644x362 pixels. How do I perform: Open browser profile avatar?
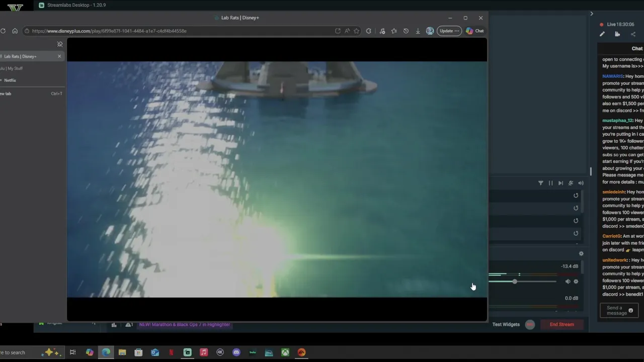click(430, 31)
